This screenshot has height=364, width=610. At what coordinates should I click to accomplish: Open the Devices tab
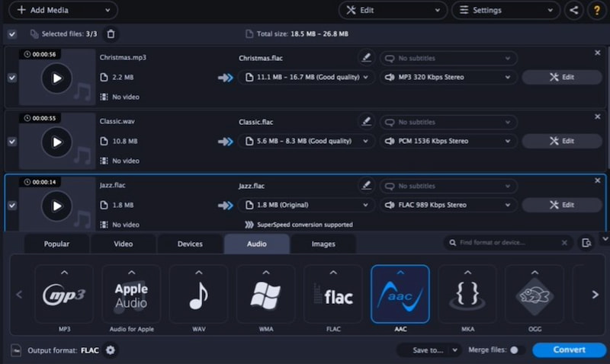point(190,244)
